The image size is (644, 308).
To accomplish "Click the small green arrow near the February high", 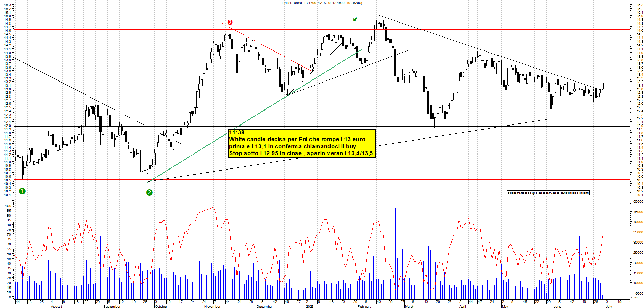I will pos(355,19).
